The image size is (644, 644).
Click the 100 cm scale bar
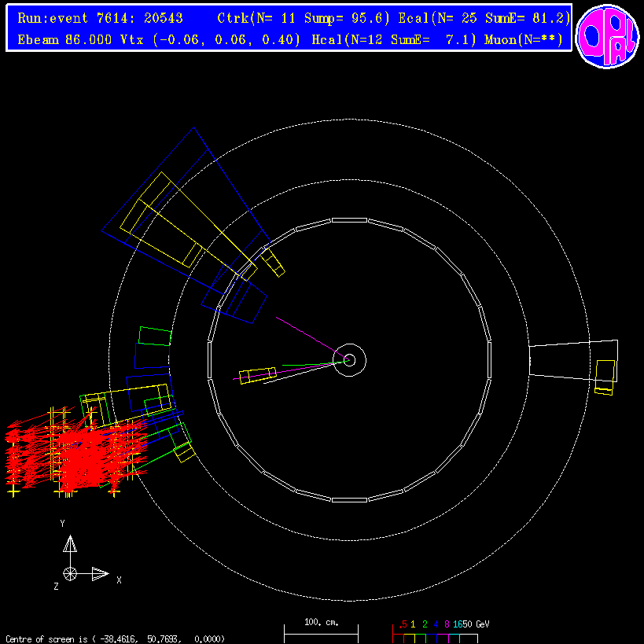pyautogui.click(x=321, y=627)
